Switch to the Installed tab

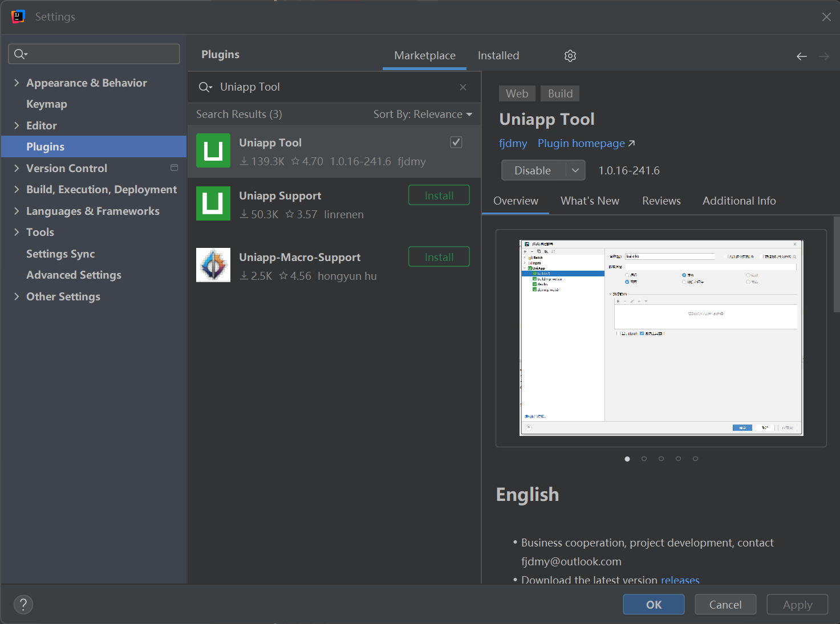tap(498, 55)
